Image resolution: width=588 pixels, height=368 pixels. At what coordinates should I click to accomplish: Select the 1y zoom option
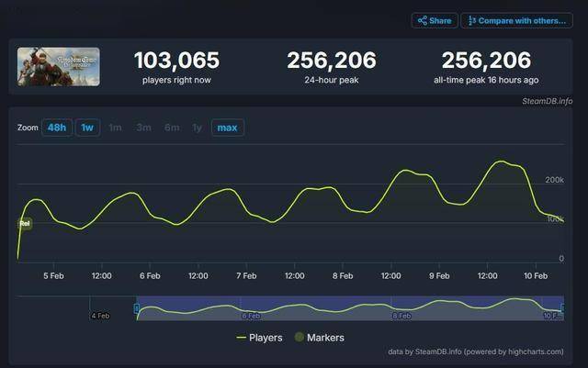click(x=198, y=128)
